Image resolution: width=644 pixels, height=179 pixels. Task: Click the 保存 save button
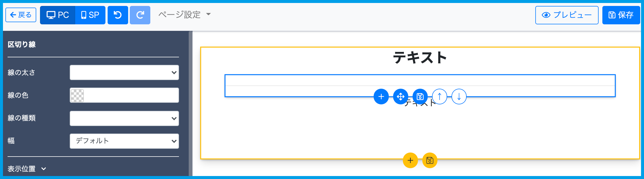click(x=621, y=15)
